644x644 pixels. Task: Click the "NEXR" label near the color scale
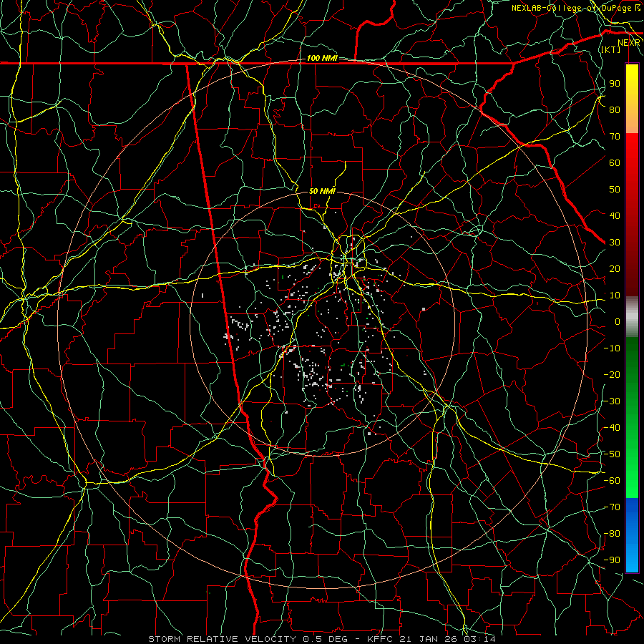click(x=628, y=43)
